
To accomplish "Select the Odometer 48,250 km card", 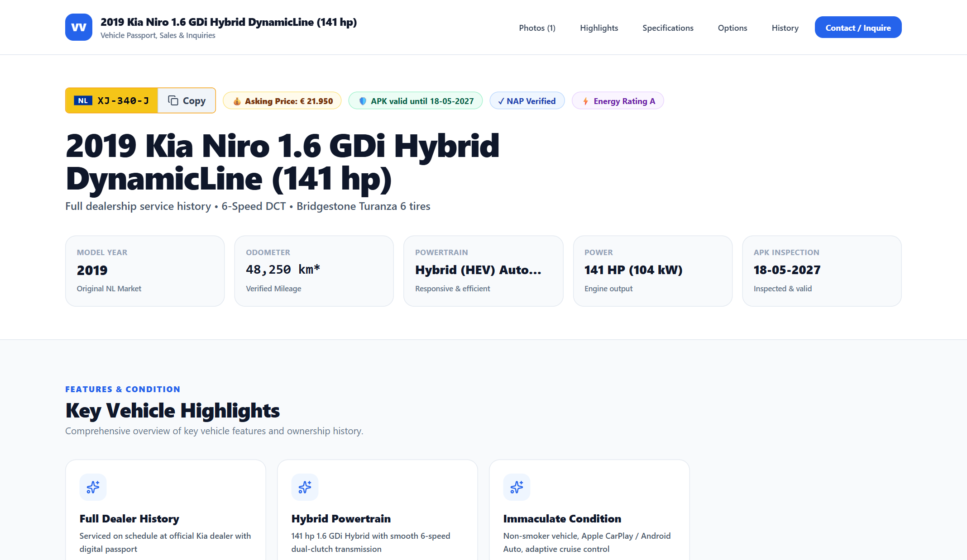I will [314, 271].
